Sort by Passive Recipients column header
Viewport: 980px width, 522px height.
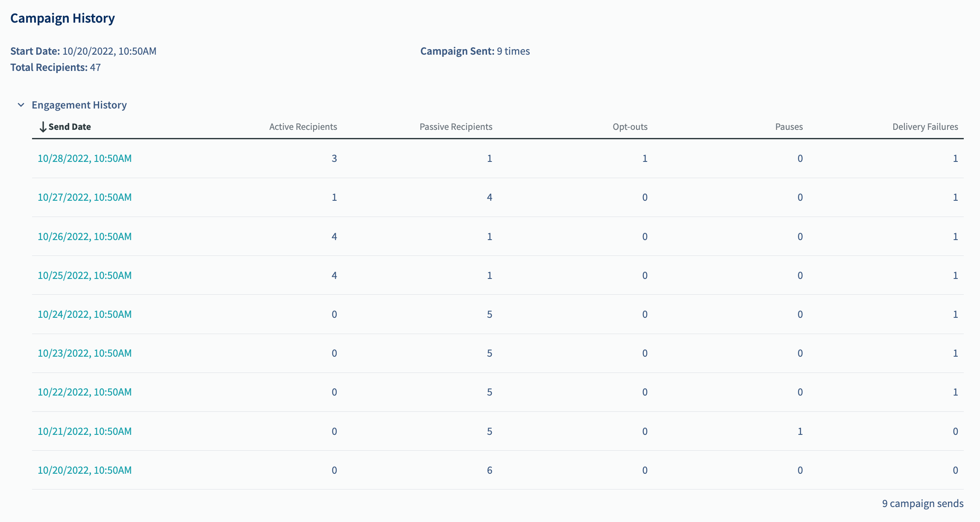point(456,127)
